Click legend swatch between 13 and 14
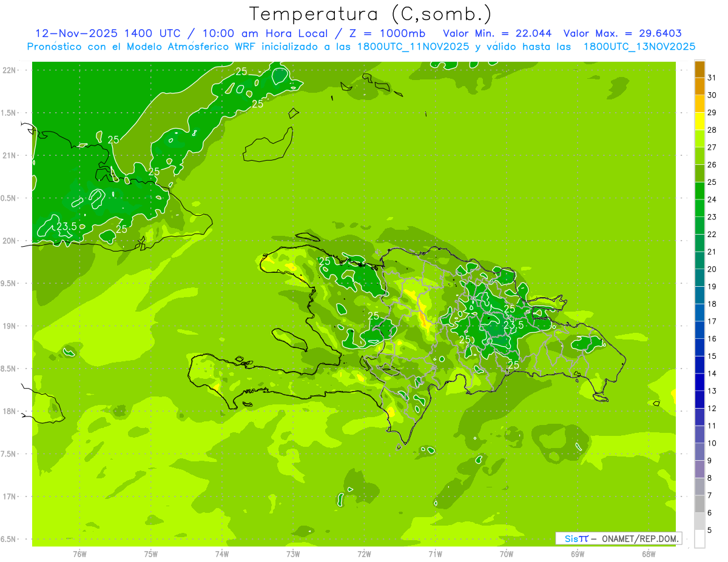 699,383
